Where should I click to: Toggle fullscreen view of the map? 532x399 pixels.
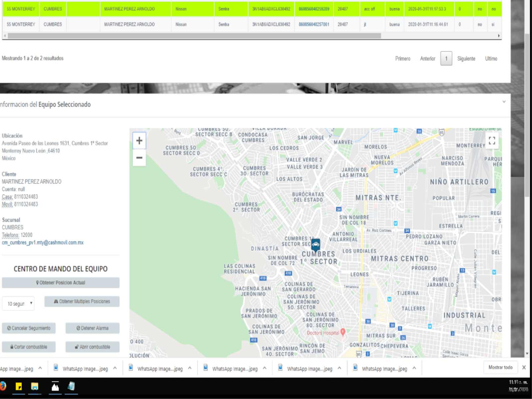[492, 140]
